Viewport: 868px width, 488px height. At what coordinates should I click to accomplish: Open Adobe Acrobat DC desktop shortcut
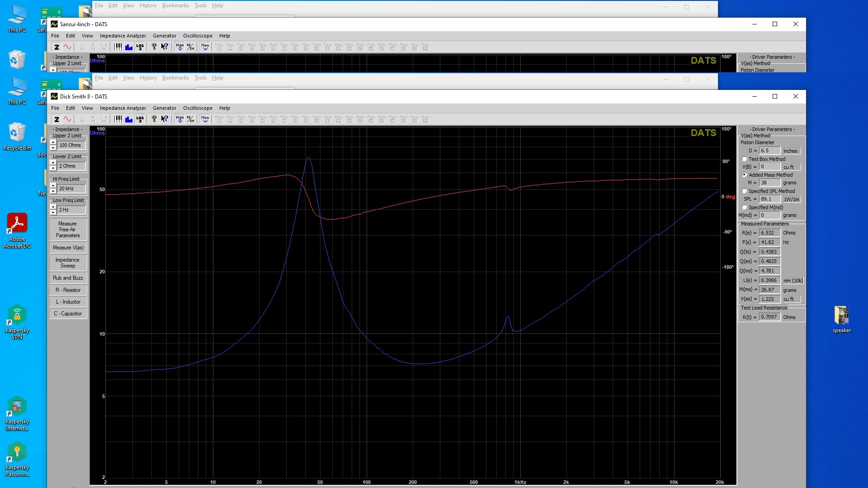pos(17,230)
